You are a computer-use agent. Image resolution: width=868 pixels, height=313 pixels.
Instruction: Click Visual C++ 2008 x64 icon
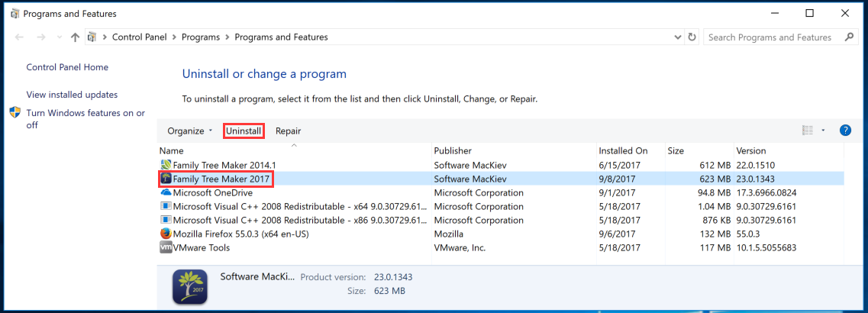pyautogui.click(x=166, y=206)
